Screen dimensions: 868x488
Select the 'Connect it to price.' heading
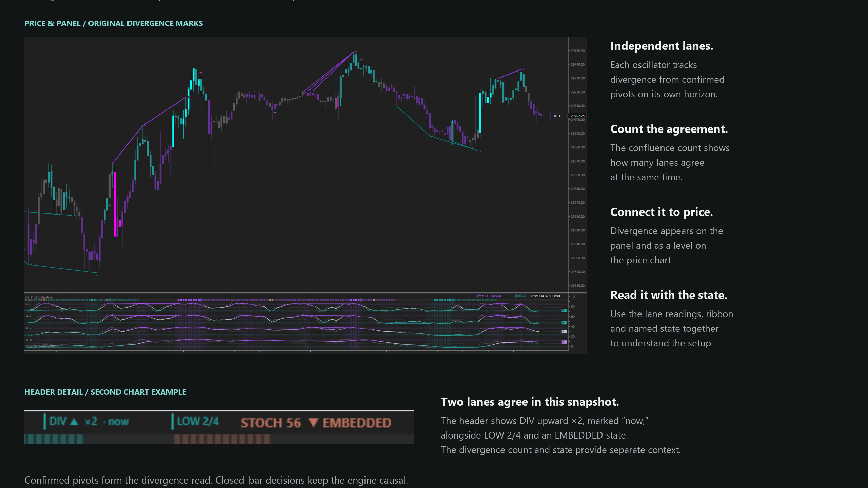662,212
